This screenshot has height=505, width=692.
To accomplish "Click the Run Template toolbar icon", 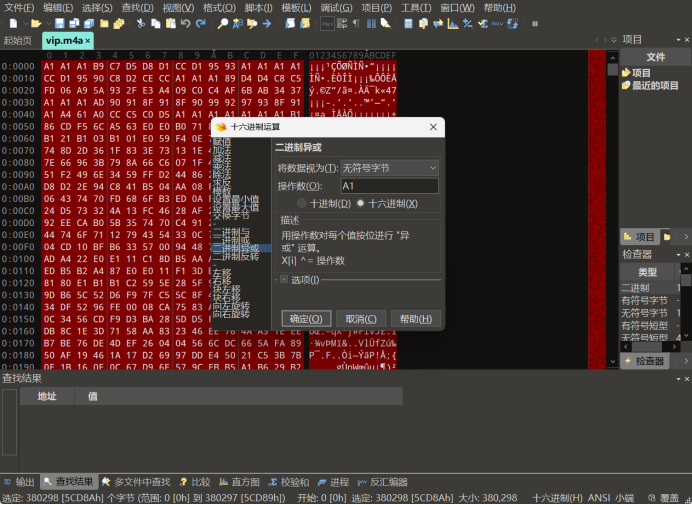I will click(305, 23).
